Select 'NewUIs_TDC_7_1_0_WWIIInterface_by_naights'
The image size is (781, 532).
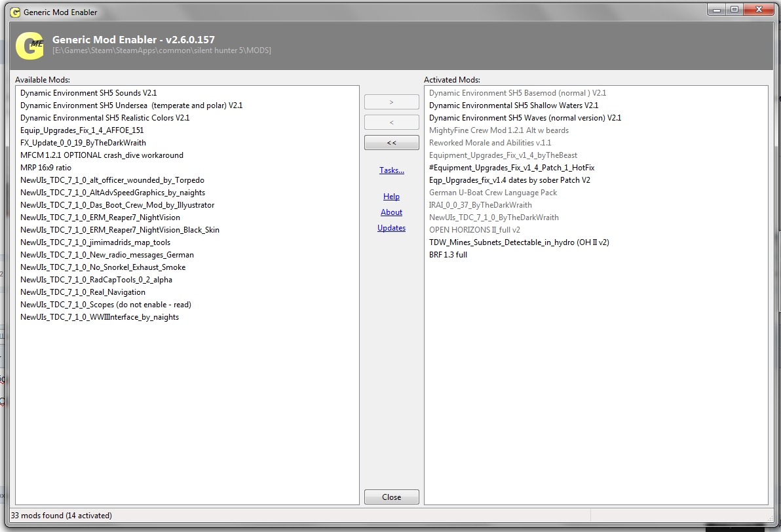[100, 317]
